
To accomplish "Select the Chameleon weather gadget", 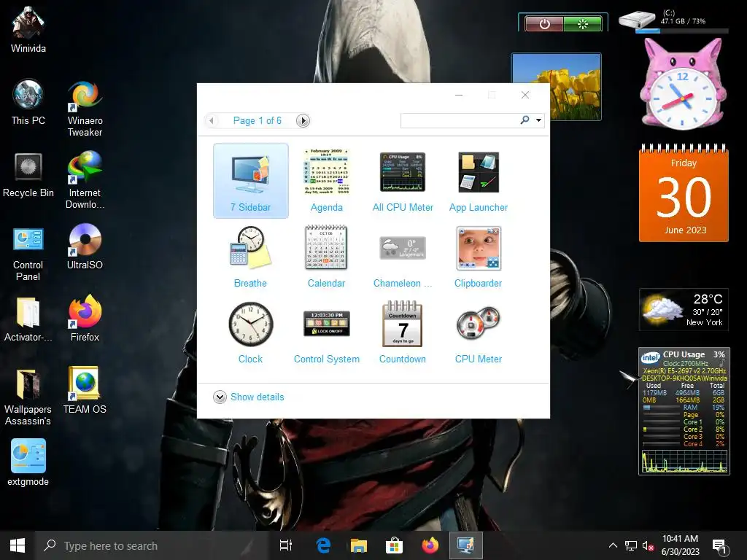I will tap(403, 257).
